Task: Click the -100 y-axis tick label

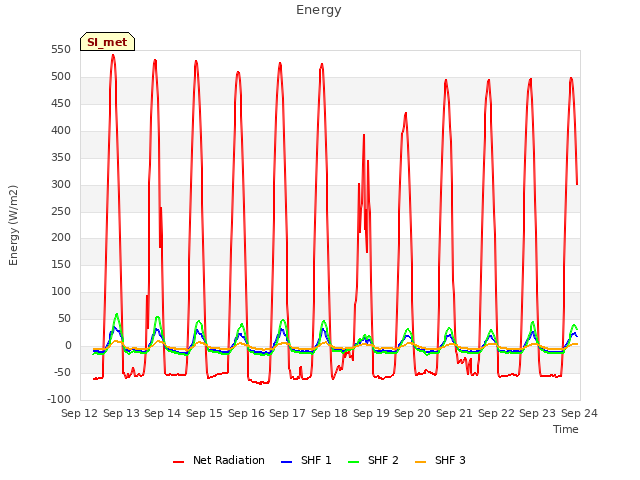Action: (59, 399)
